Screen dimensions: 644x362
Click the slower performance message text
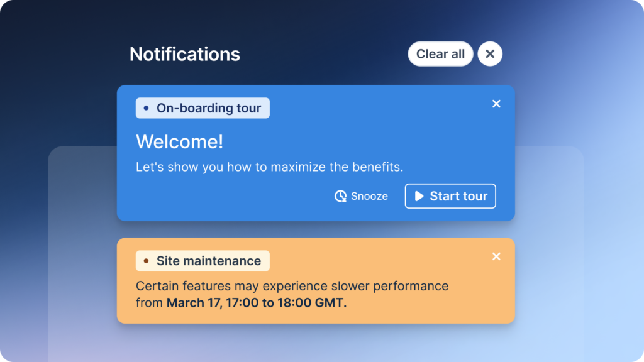pyautogui.click(x=292, y=286)
